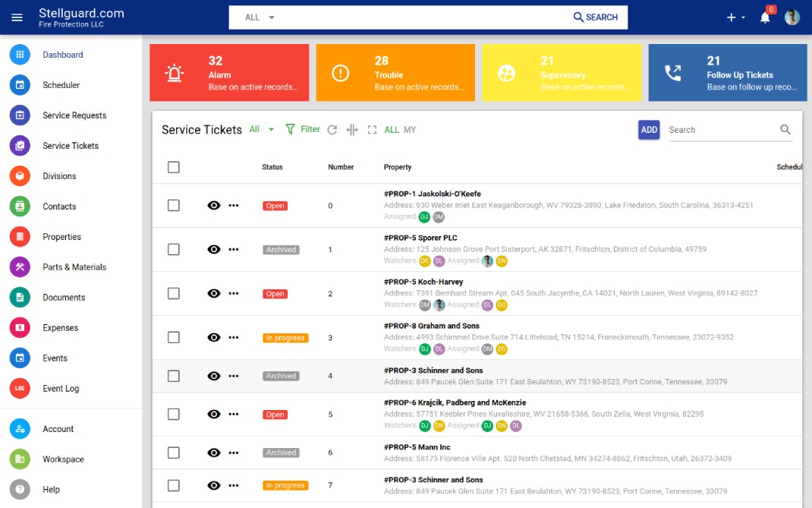812x508 pixels.
Task: Switch to the MY tickets tab
Action: pos(410,130)
